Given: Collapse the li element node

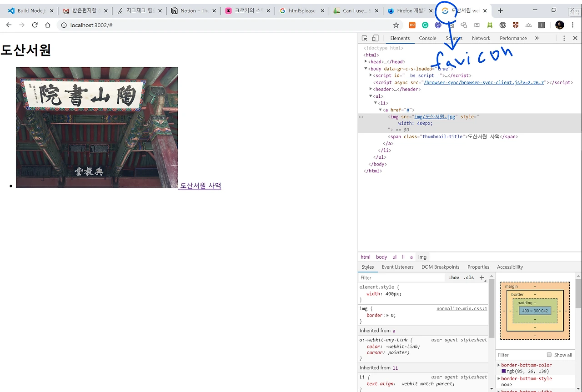Looking at the screenshot, I should pyautogui.click(x=376, y=103).
